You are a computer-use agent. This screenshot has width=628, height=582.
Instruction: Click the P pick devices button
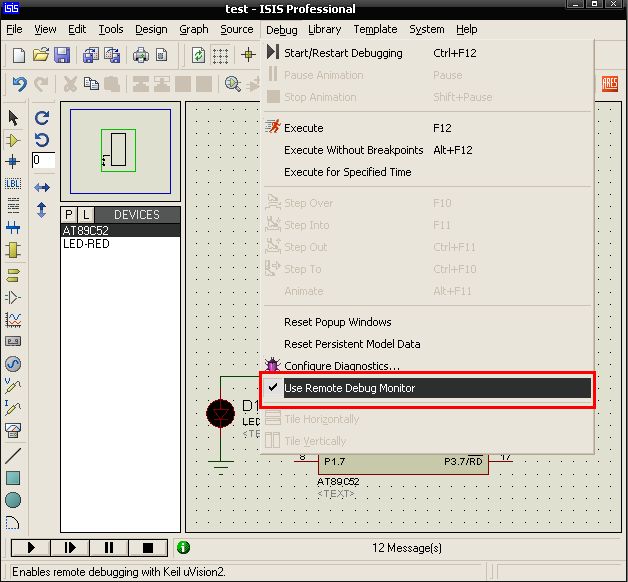(68, 215)
